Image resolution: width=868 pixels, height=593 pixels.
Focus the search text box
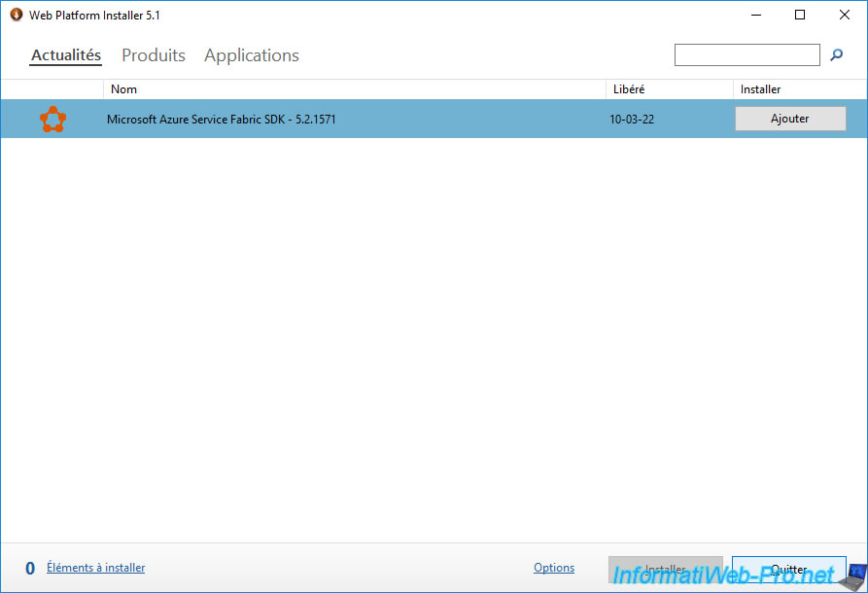point(746,54)
